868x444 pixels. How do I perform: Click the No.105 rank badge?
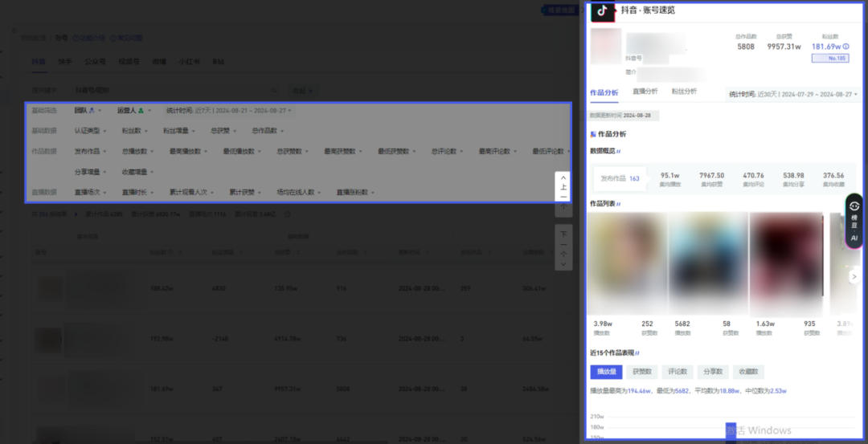(x=830, y=58)
